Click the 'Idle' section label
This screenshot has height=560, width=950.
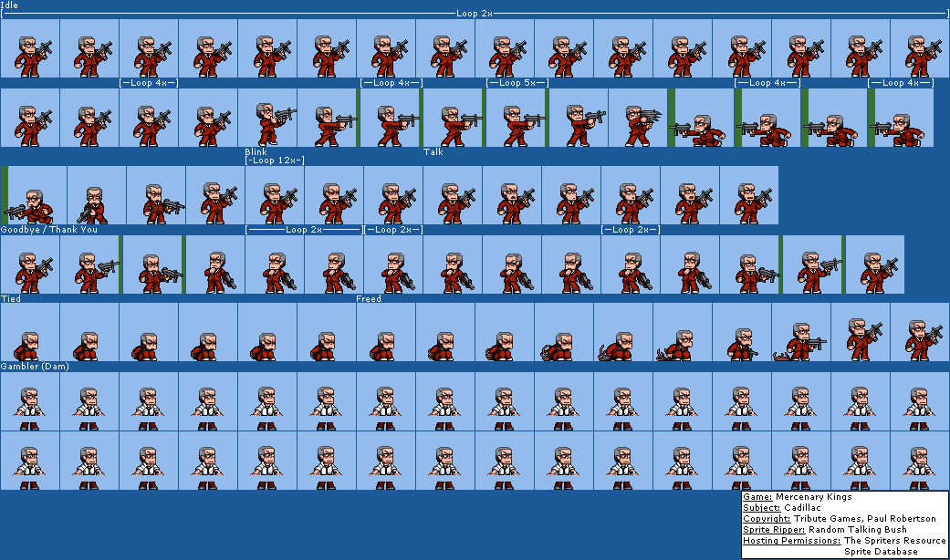pos(9,5)
